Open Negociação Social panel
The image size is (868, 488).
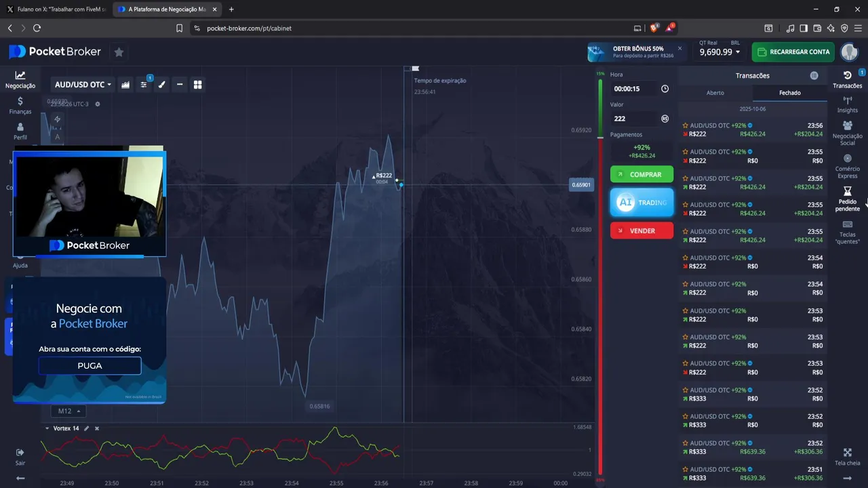[x=847, y=133]
